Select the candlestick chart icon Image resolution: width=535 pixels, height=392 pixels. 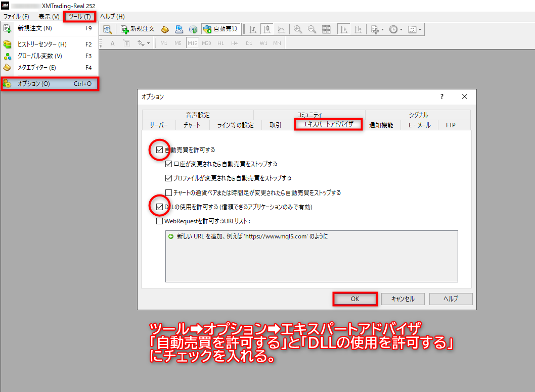pyautogui.click(x=266, y=29)
